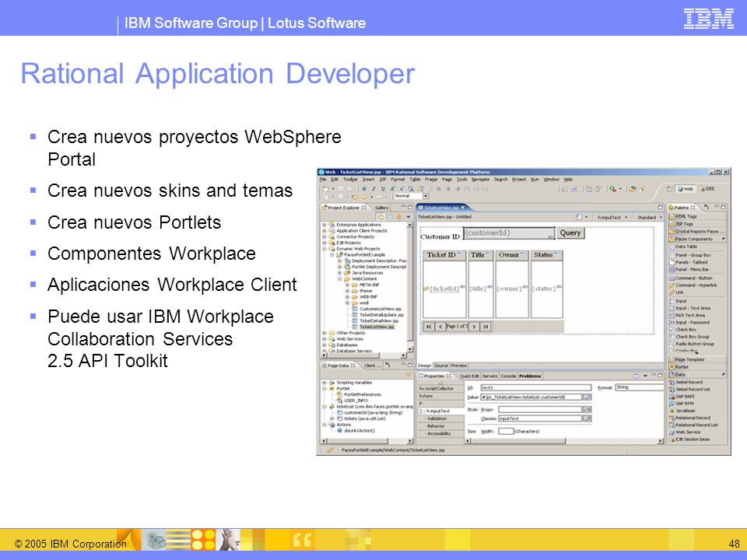
Task: Open the Insert menu
Action: (x=368, y=180)
